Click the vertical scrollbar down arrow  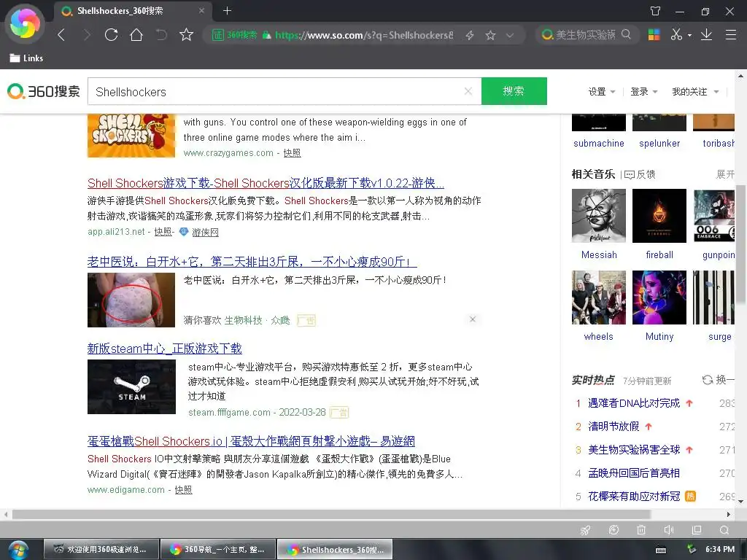(740, 502)
